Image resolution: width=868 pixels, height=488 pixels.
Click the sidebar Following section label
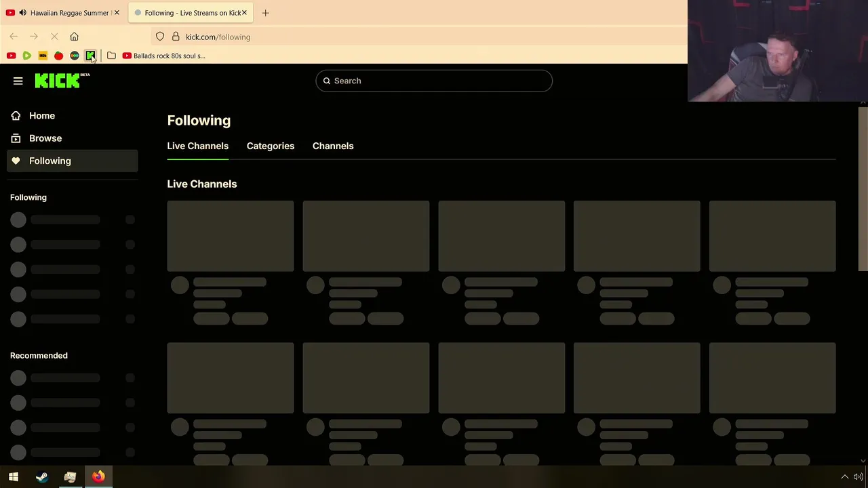[28, 197]
